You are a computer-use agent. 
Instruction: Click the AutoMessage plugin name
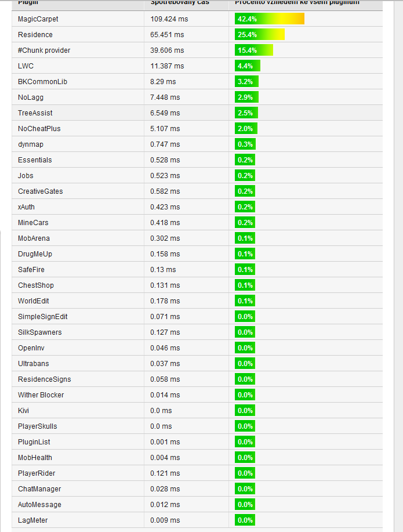[x=39, y=505]
